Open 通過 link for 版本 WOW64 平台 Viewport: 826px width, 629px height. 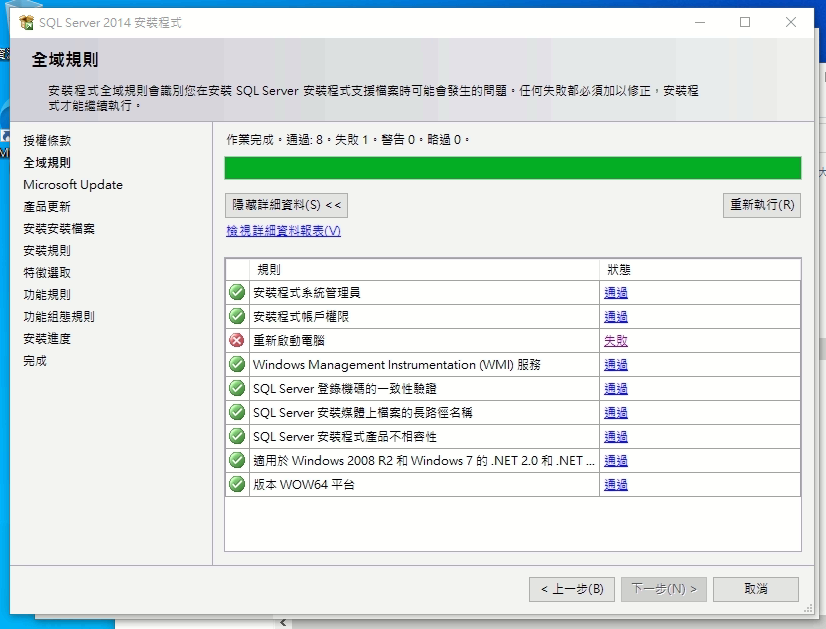(x=615, y=485)
